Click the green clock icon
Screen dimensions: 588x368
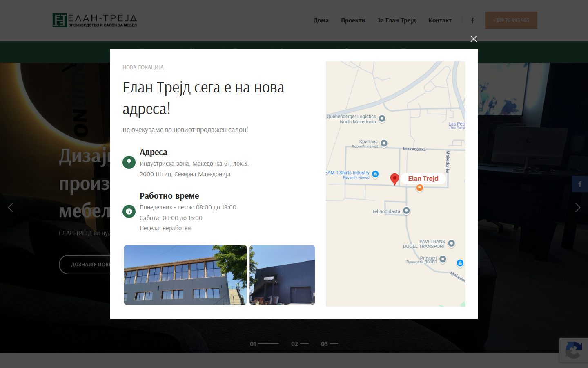tap(129, 211)
